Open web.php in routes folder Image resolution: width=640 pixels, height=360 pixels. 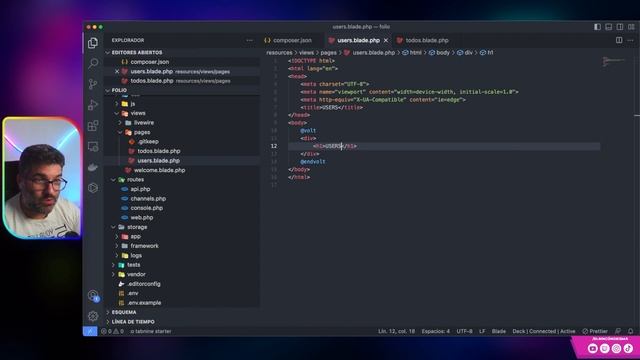(142, 218)
